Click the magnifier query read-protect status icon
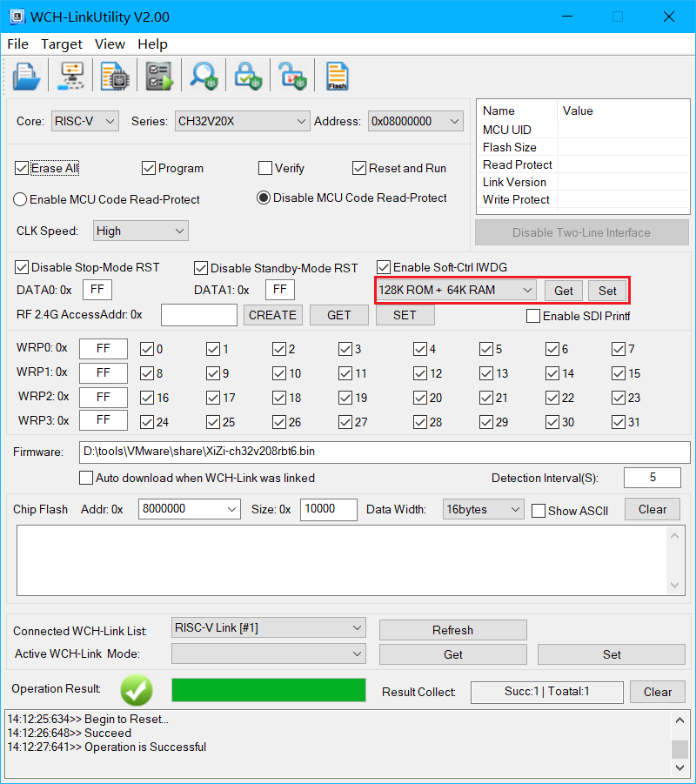Screen dimensions: 696x784 click(x=204, y=76)
